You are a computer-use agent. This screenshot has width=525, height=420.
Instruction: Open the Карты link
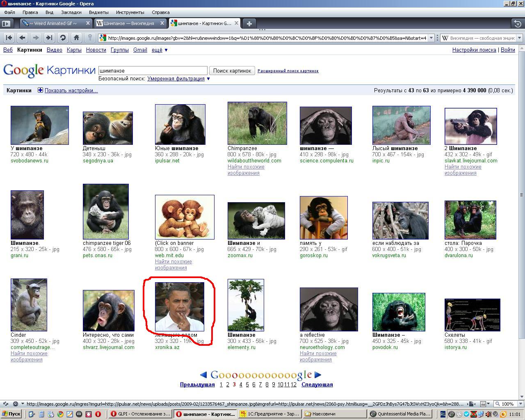74,50
